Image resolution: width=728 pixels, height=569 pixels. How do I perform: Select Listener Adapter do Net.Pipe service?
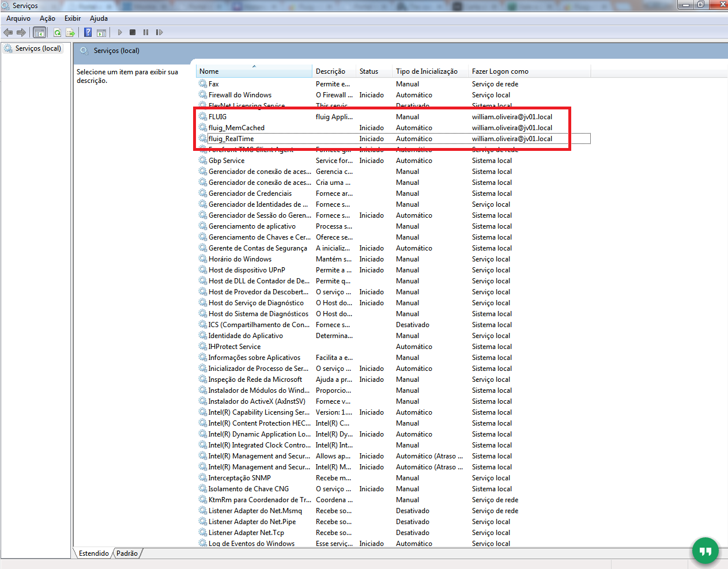click(252, 521)
